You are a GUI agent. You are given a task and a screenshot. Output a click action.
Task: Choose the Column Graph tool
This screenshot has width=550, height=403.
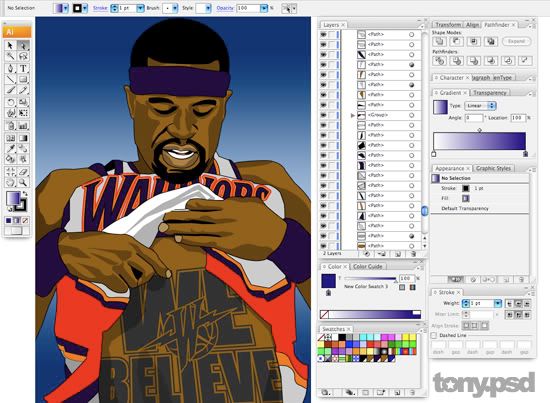click(23, 126)
